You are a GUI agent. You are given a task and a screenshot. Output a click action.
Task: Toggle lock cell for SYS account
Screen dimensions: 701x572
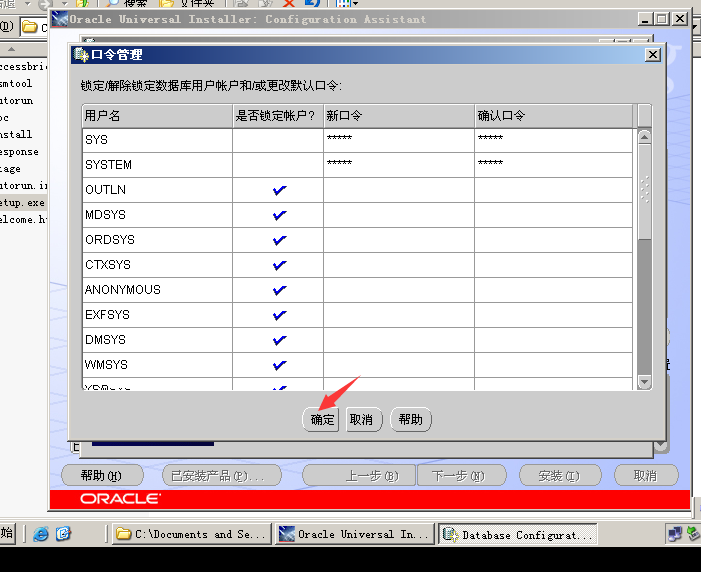pos(278,140)
